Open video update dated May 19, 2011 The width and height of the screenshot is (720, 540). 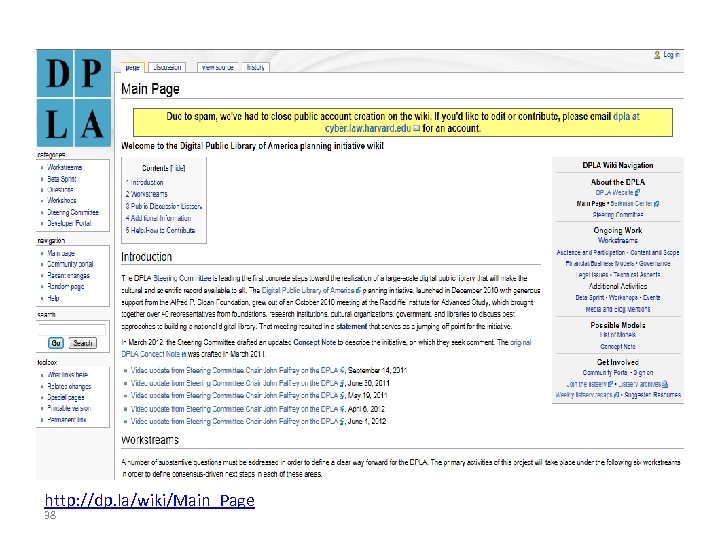[x=237, y=395]
